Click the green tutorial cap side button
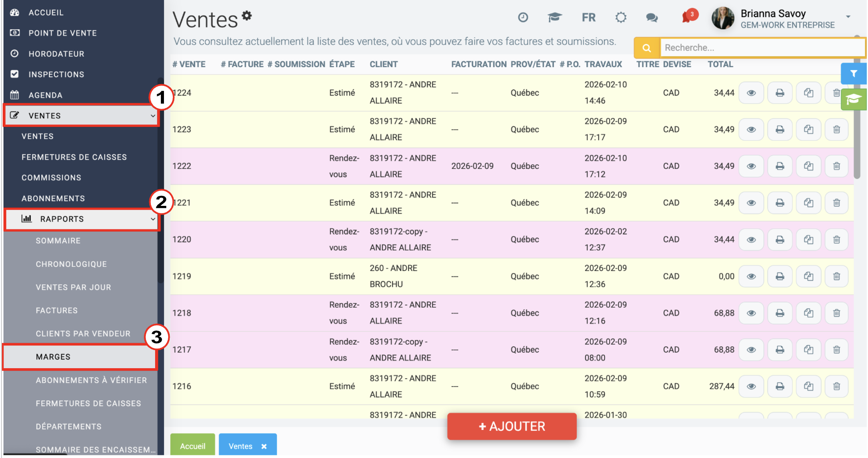Viewport: 868px width, 458px height. (x=853, y=99)
